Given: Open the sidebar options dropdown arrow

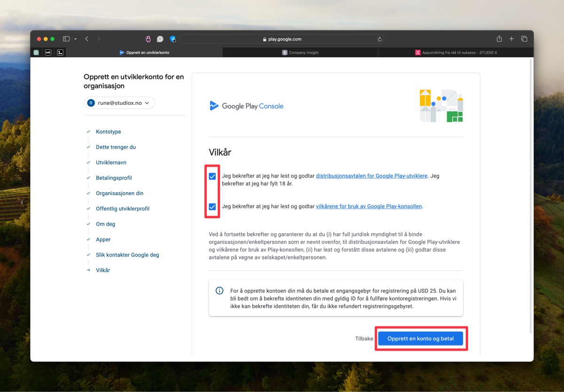Looking at the screenshot, I should tap(75, 39).
